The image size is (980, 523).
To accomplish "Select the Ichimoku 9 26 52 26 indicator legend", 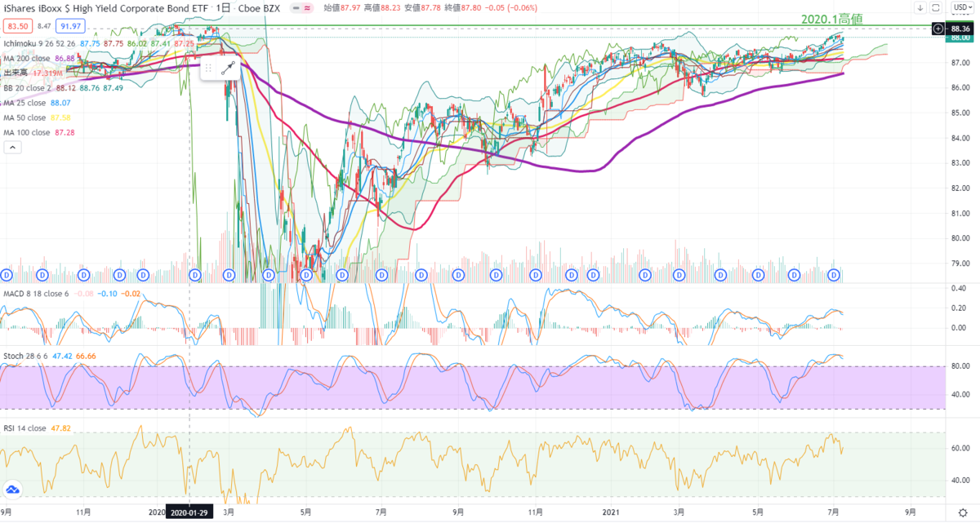I will [x=40, y=42].
